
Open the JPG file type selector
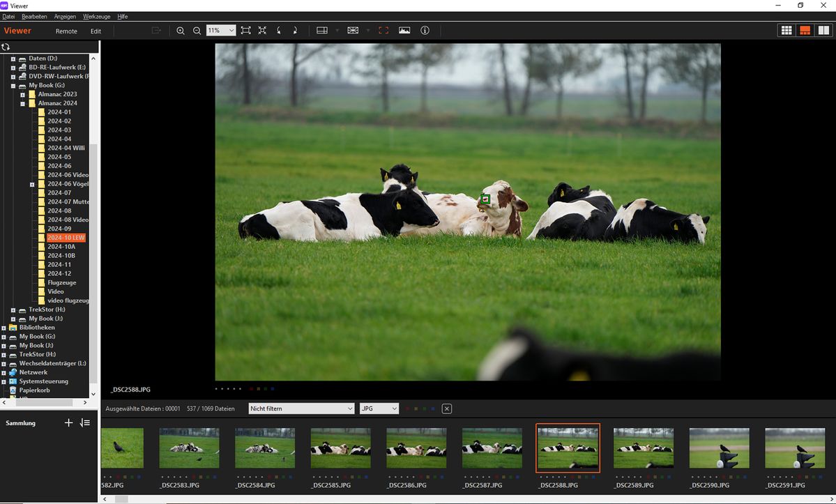point(393,408)
